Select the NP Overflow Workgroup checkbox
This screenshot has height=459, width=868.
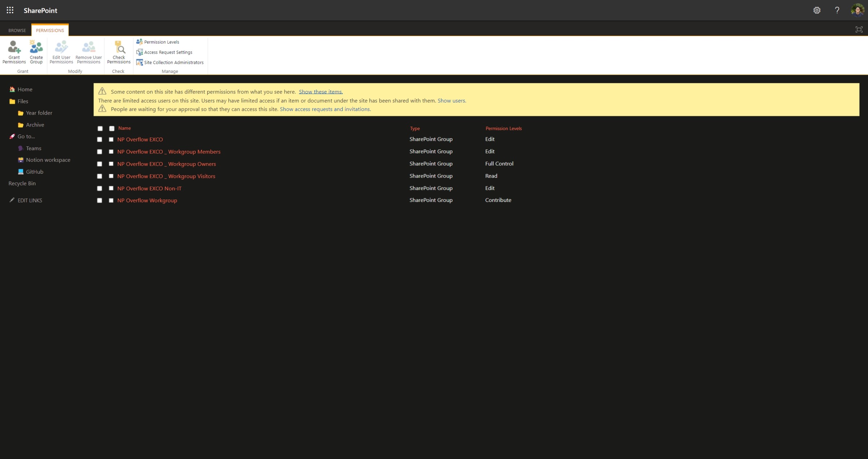point(100,200)
